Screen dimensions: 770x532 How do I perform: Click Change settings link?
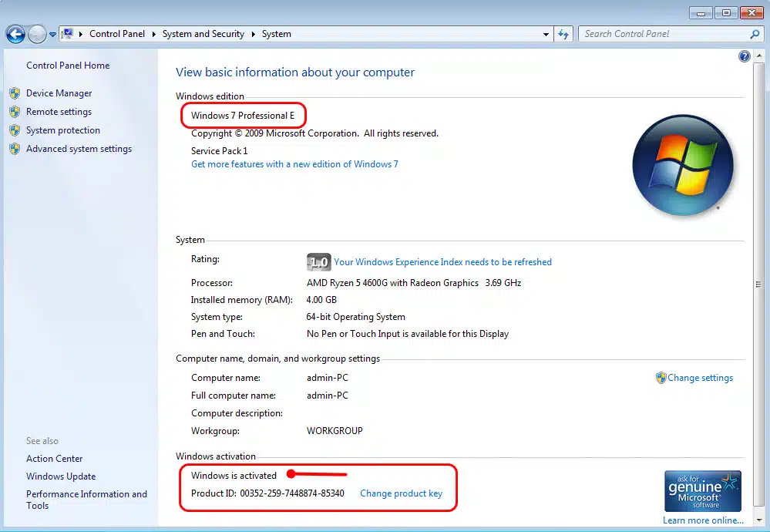701,378
